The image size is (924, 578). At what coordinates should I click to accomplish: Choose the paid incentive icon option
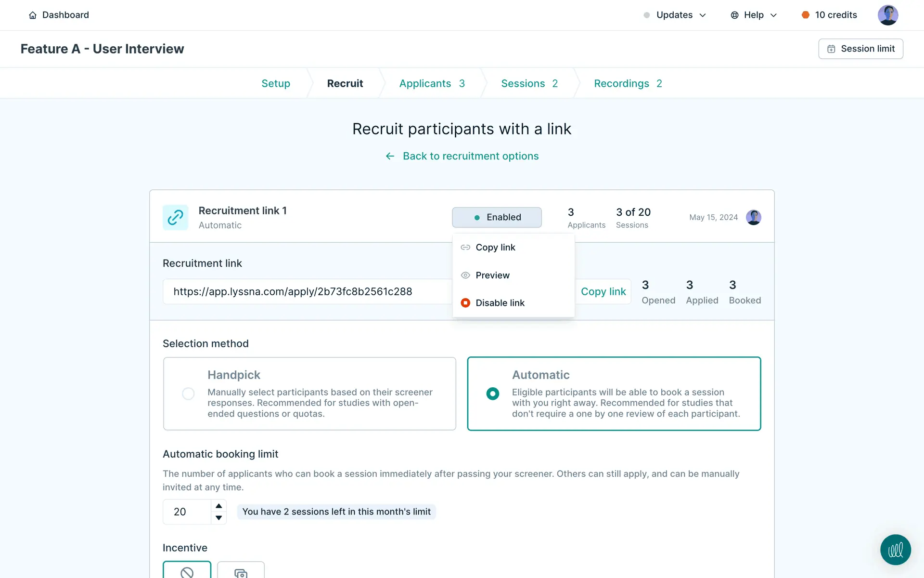[x=241, y=571]
